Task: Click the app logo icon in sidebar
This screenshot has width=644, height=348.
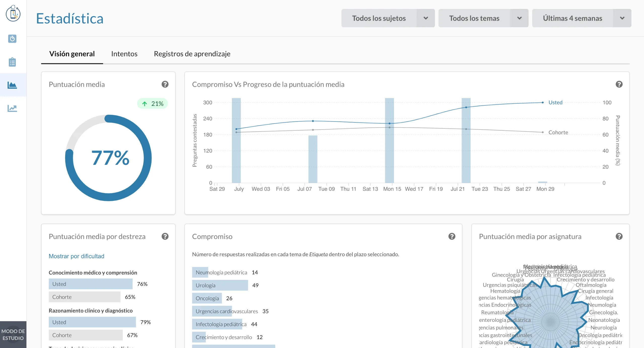Action: pos(13,14)
